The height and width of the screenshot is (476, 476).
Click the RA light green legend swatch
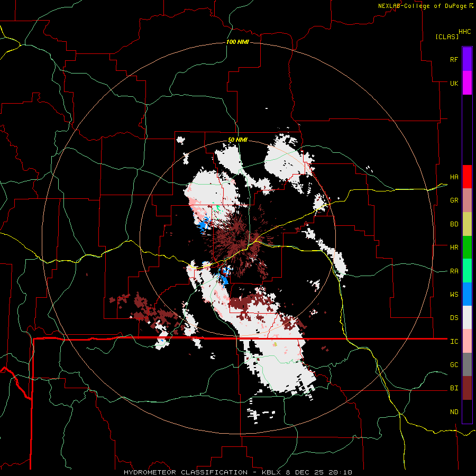pos(467,271)
